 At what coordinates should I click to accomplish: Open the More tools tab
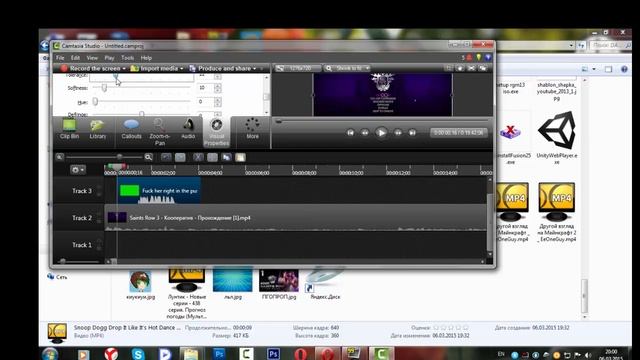tap(252, 129)
